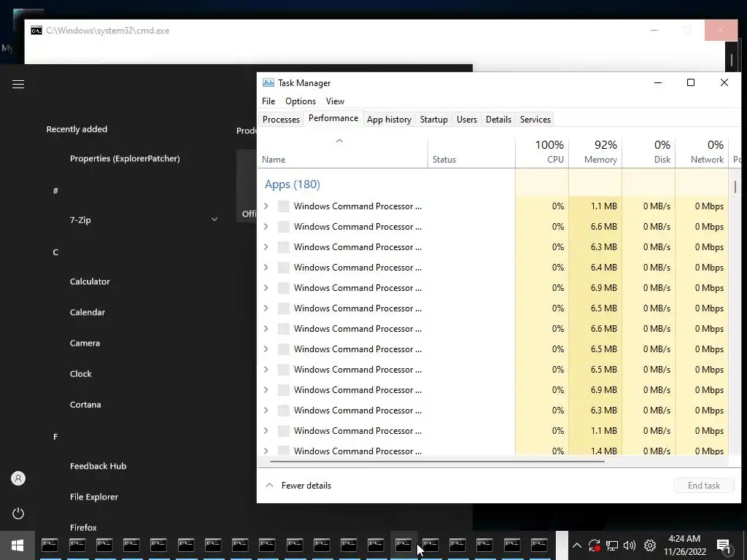Sort by the Network column header

tap(702, 153)
